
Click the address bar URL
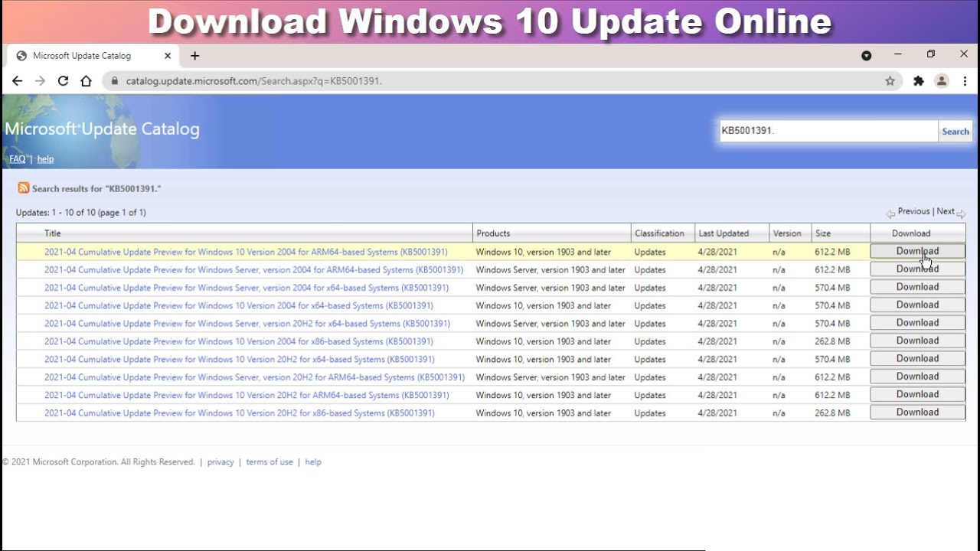pos(253,81)
